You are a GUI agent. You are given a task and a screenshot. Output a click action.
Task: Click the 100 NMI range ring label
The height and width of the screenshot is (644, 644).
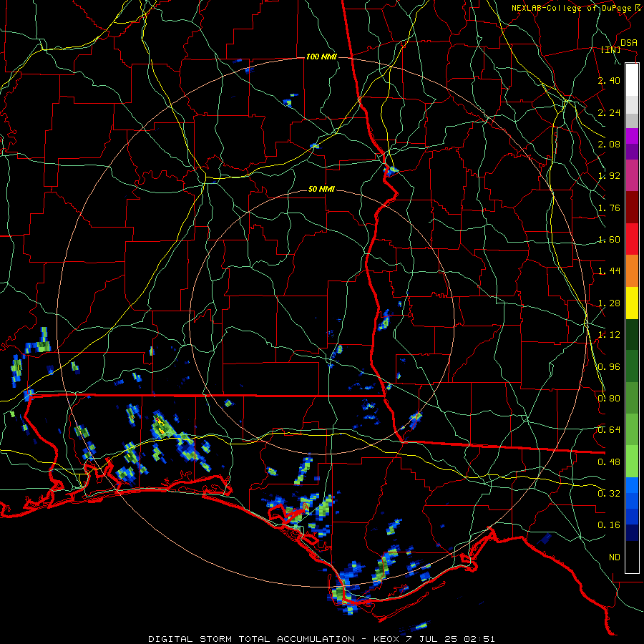pos(321,57)
